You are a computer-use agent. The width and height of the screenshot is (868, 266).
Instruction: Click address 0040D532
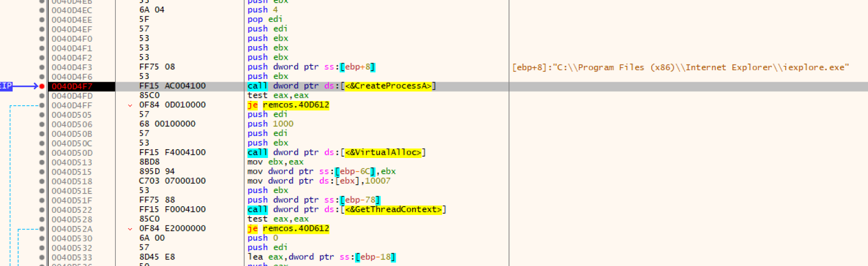click(x=72, y=248)
